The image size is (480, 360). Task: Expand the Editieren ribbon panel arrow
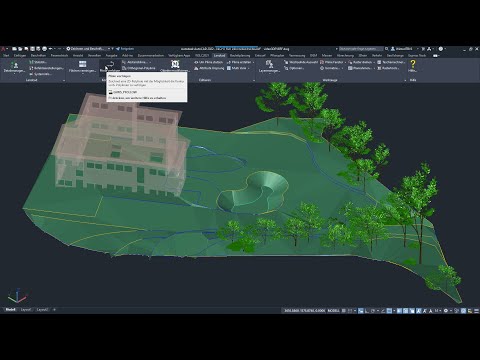[x=254, y=80]
